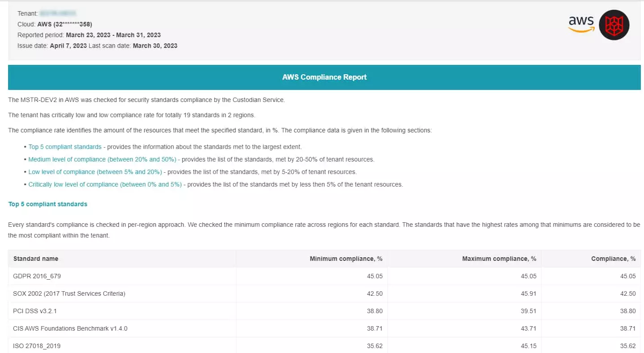
Task: Click the AWS Compliance Report banner
Action: tap(324, 77)
